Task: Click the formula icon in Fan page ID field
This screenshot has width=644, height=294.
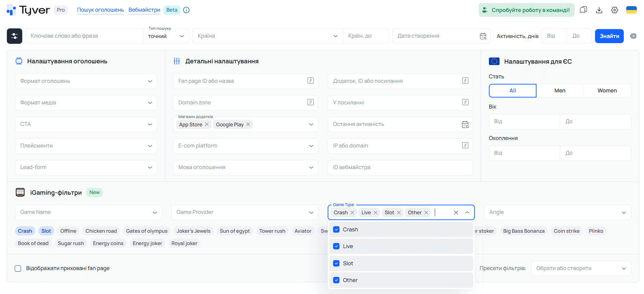Action: 311,81
